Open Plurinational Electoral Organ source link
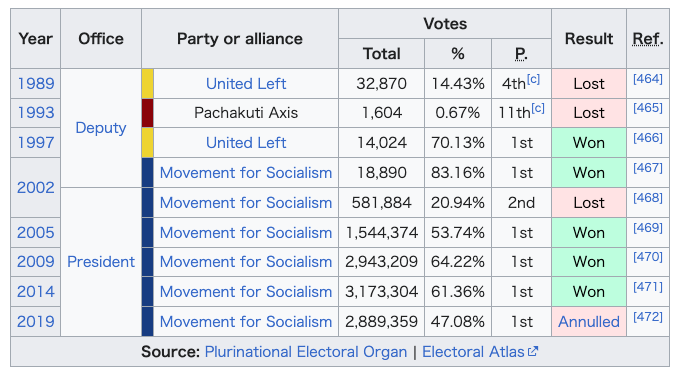This screenshot has height=377, width=677. click(306, 352)
